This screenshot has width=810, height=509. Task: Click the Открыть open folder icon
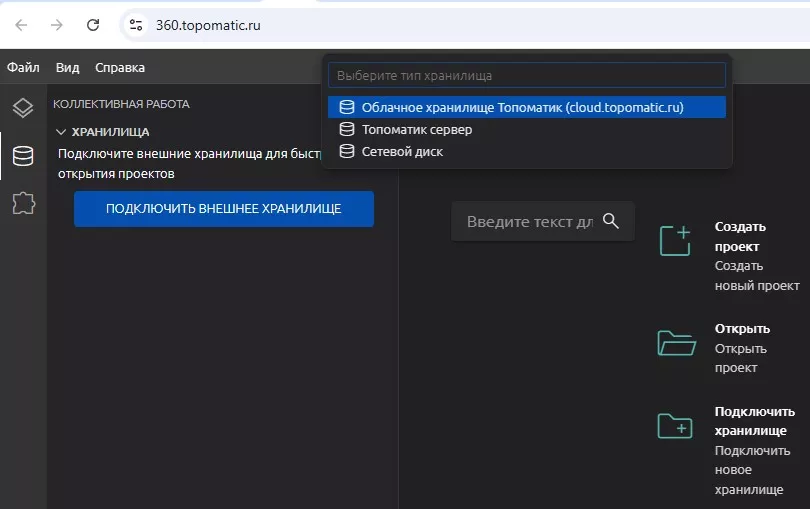[676, 343]
